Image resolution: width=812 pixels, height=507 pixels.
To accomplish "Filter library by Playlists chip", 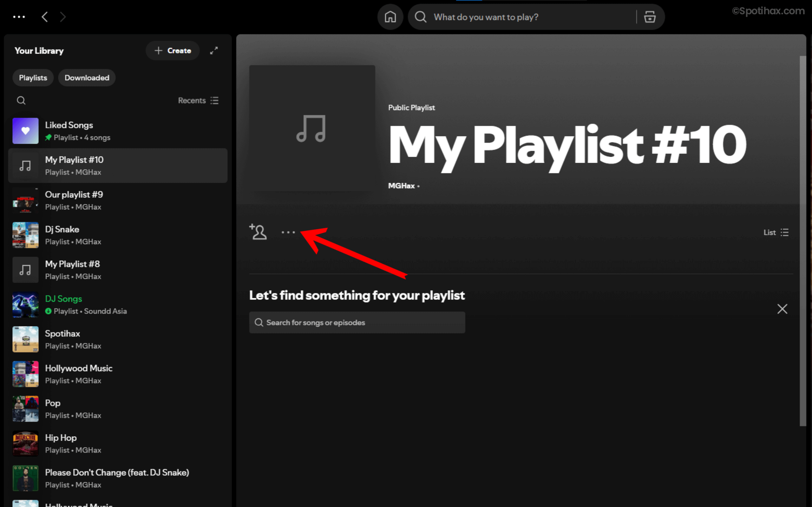I will click(33, 78).
